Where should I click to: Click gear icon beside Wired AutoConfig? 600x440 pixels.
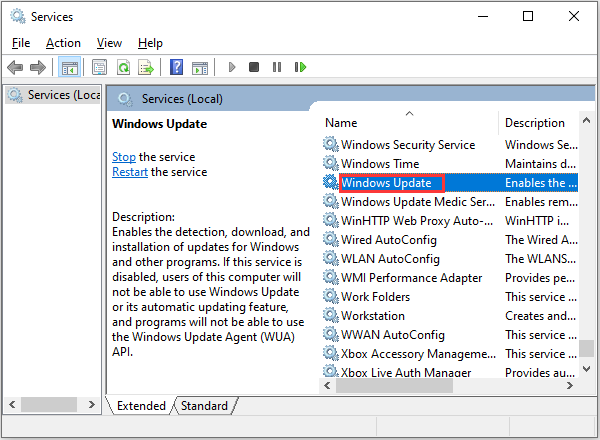pyautogui.click(x=331, y=240)
